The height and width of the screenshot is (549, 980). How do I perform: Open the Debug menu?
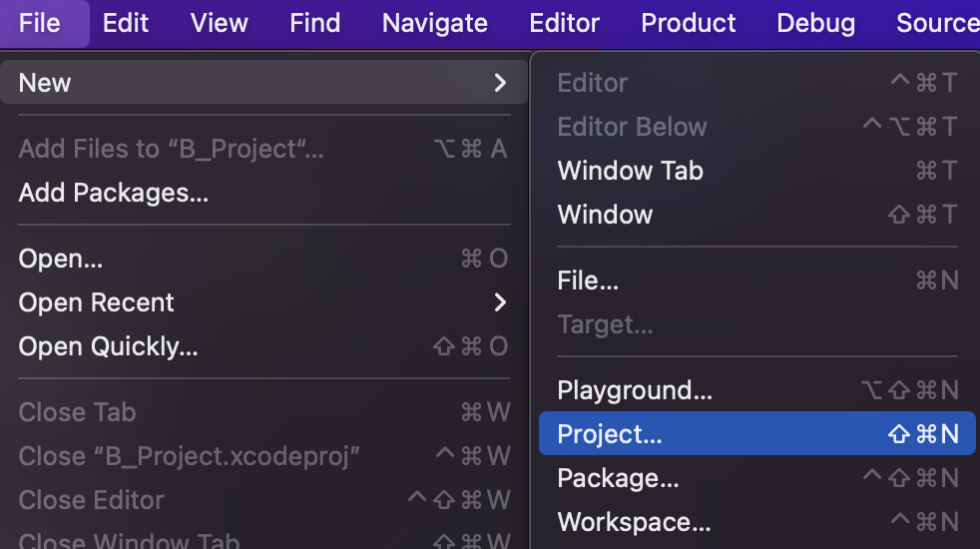coord(816,23)
